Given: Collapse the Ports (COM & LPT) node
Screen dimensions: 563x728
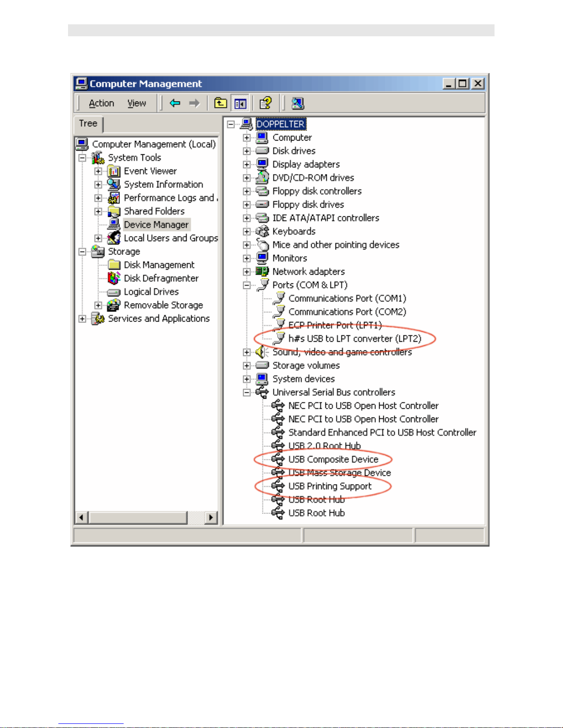Looking at the screenshot, I should coord(247,285).
